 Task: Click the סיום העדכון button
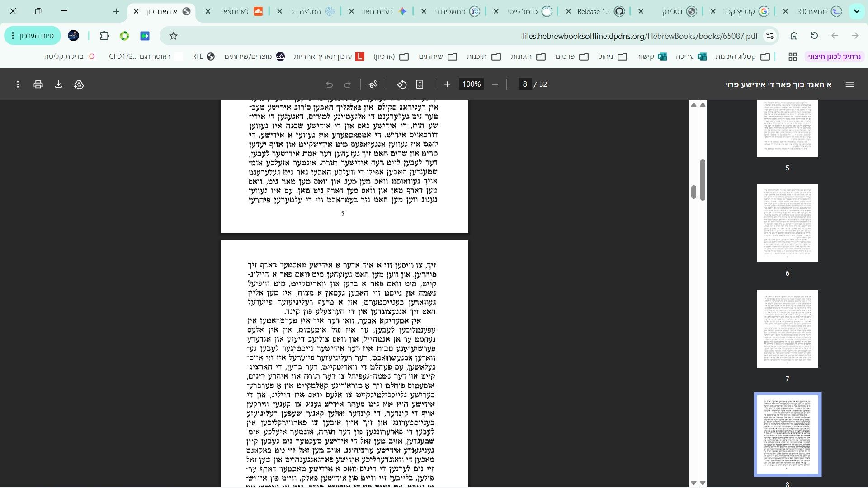[33, 36]
